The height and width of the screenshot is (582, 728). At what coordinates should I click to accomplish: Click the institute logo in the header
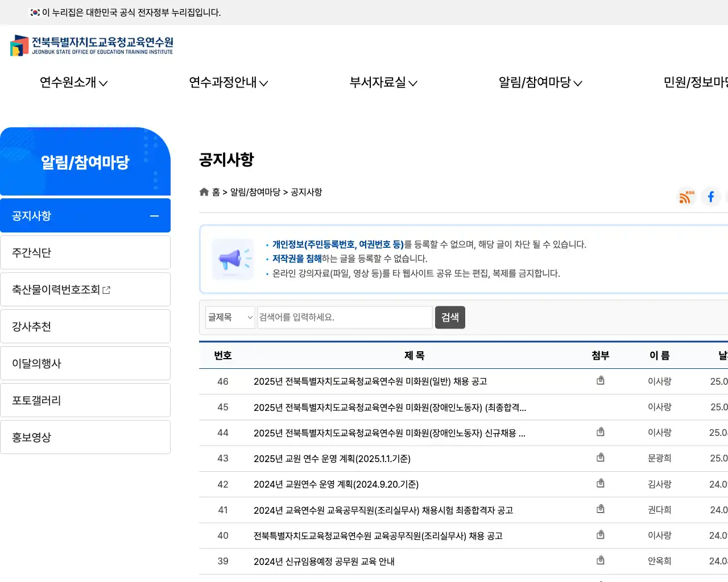coord(92,45)
